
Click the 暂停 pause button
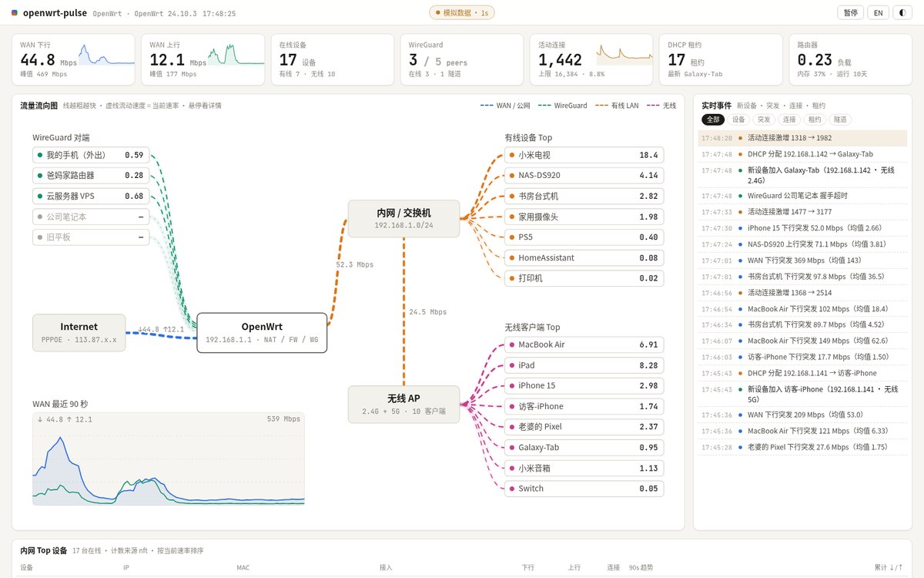(x=850, y=13)
